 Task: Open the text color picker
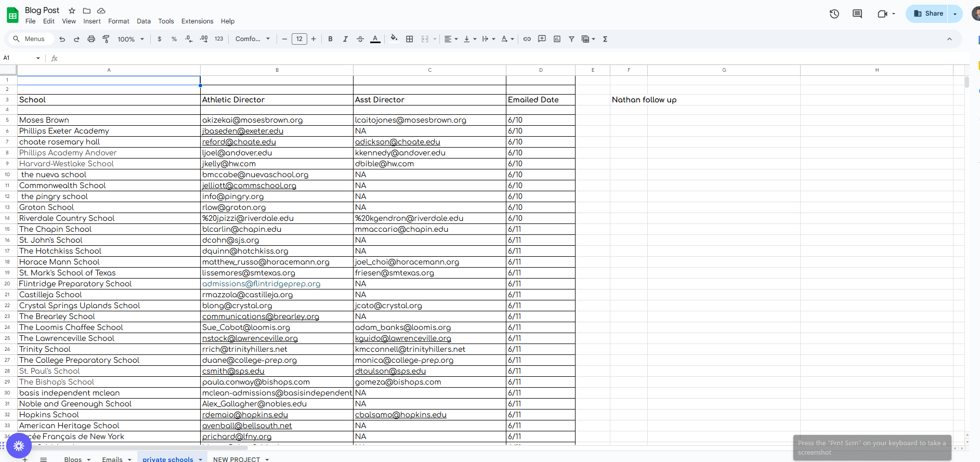[375, 39]
